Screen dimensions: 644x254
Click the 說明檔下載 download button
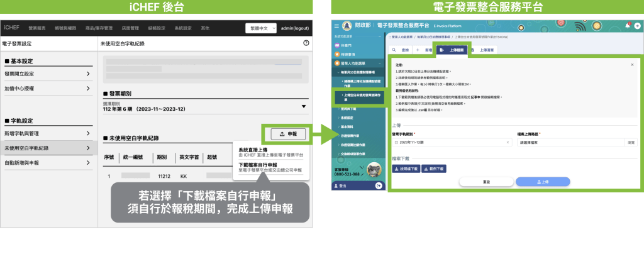click(x=406, y=168)
